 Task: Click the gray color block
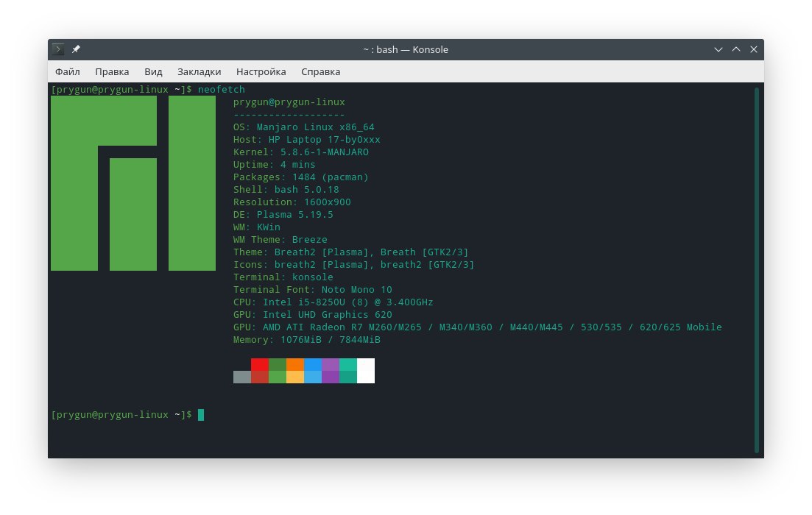coord(242,377)
